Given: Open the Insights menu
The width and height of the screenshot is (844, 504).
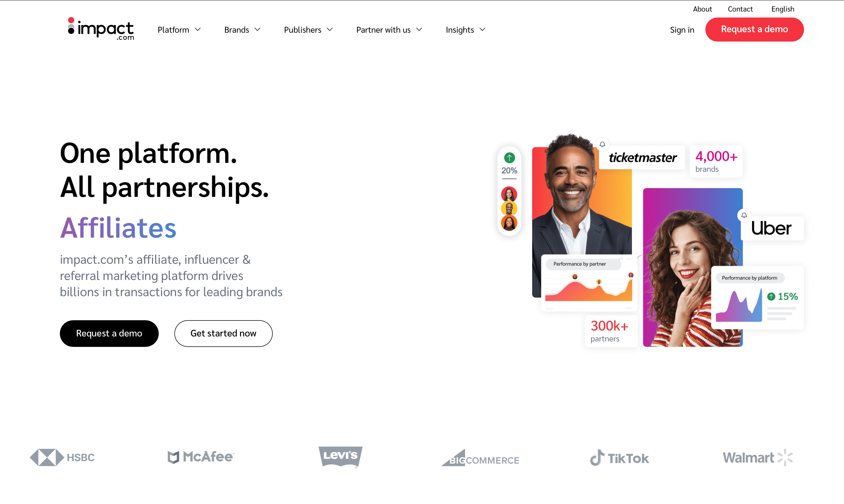Looking at the screenshot, I should pos(466,30).
